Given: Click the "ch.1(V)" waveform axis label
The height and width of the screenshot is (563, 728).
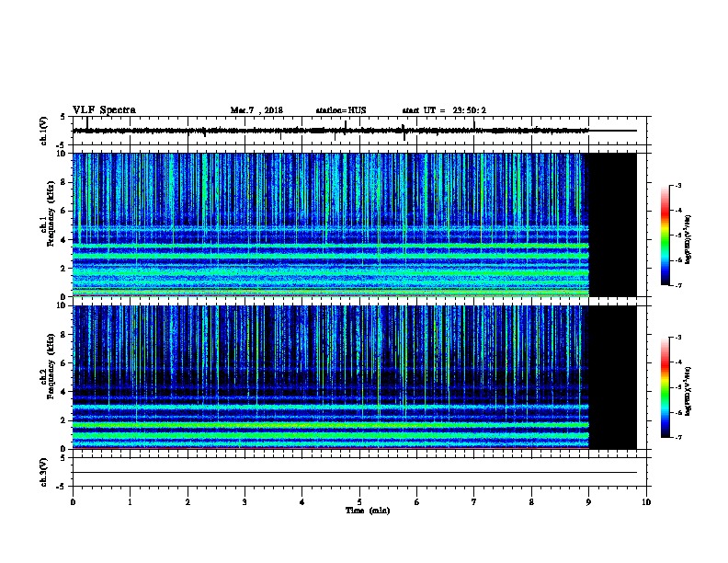Looking at the screenshot, I should (x=44, y=131).
